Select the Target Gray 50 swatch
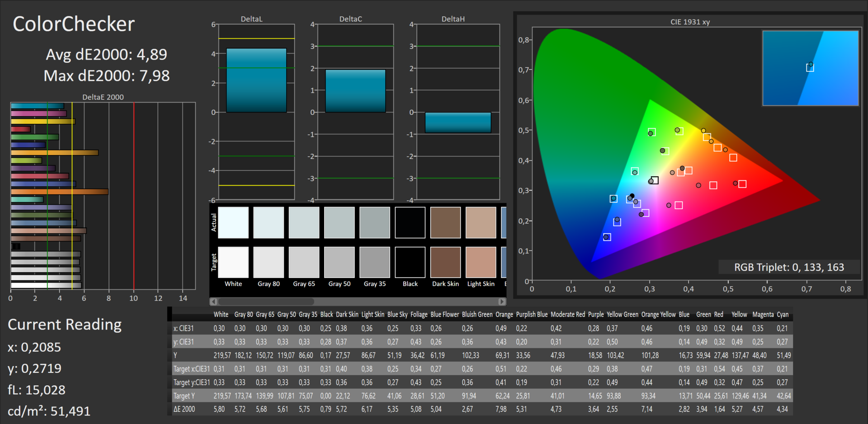Screen dimensions: 868x424 340,262
